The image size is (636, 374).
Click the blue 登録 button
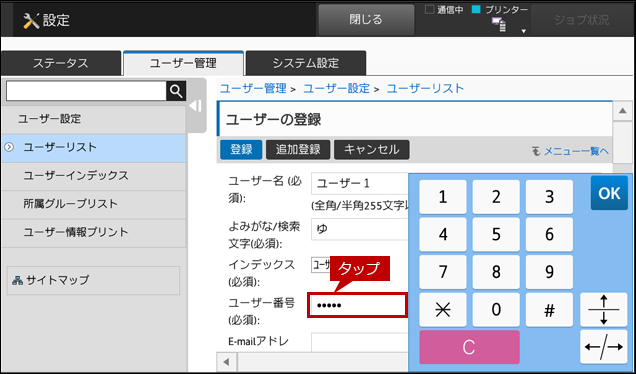[241, 150]
